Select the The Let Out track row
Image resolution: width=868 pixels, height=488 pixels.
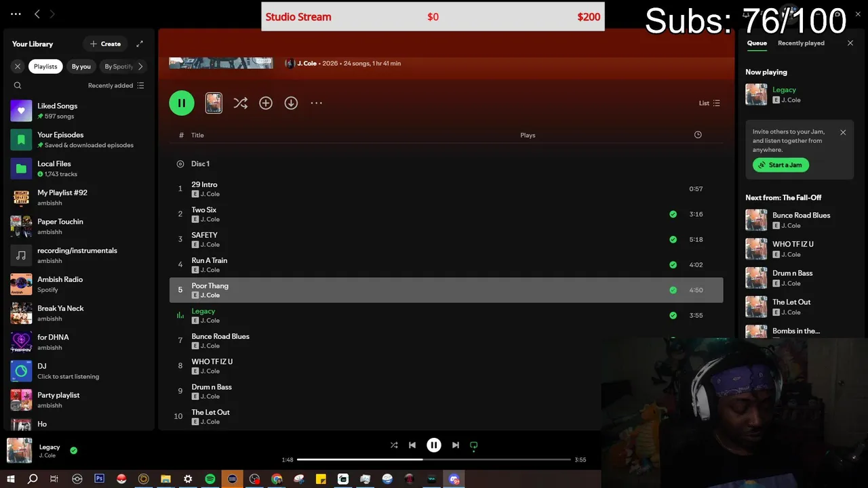(x=446, y=416)
